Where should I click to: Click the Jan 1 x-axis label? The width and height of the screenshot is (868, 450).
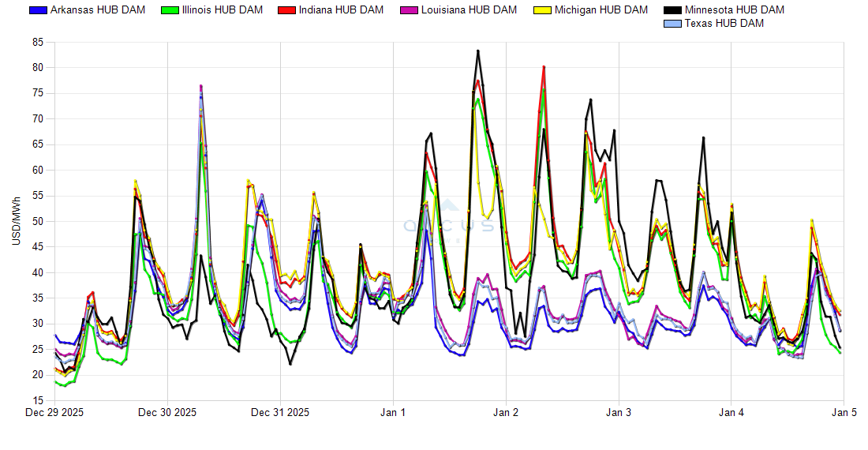tap(393, 412)
